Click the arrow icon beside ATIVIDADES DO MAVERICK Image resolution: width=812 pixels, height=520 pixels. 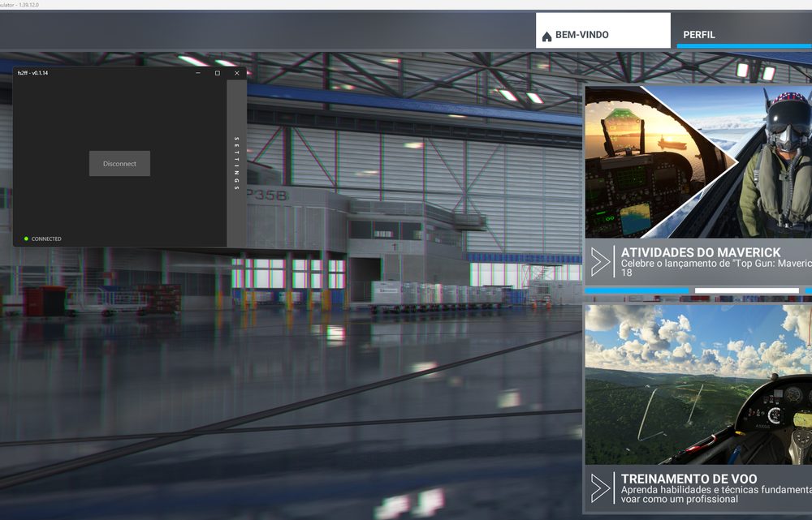coord(600,262)
